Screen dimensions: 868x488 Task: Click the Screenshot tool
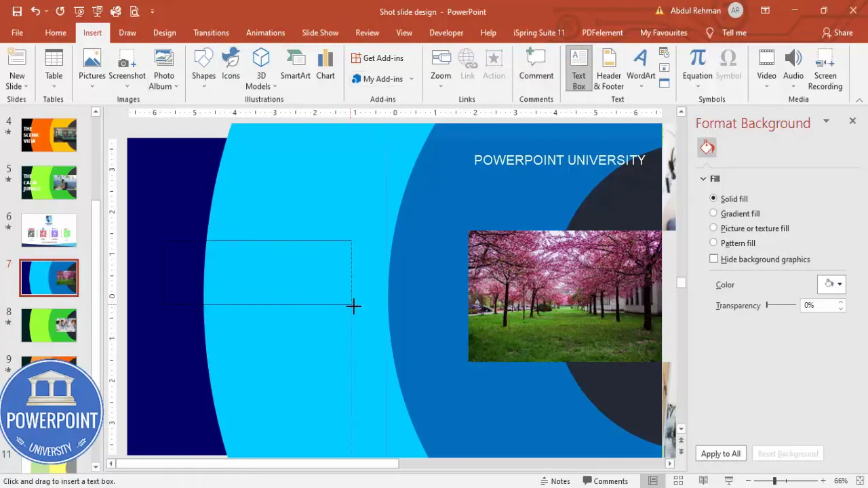127,64
